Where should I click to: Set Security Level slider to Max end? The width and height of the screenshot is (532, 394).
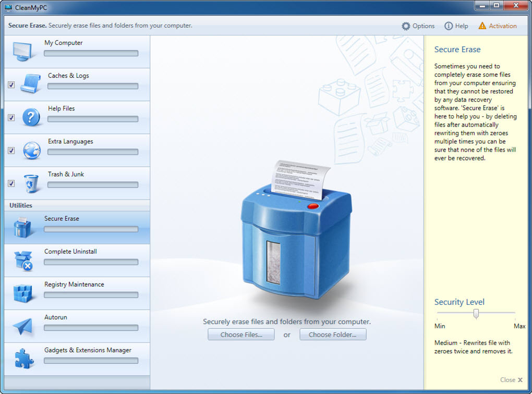(515, 313)
